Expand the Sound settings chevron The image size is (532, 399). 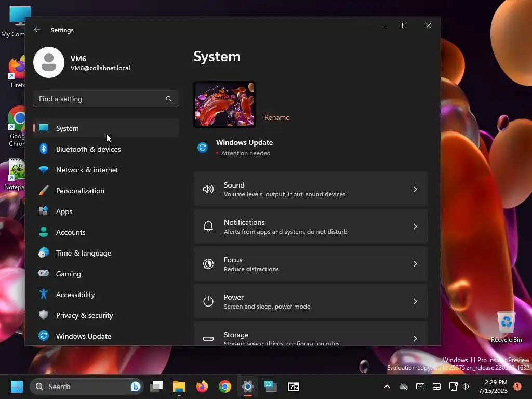415,189
